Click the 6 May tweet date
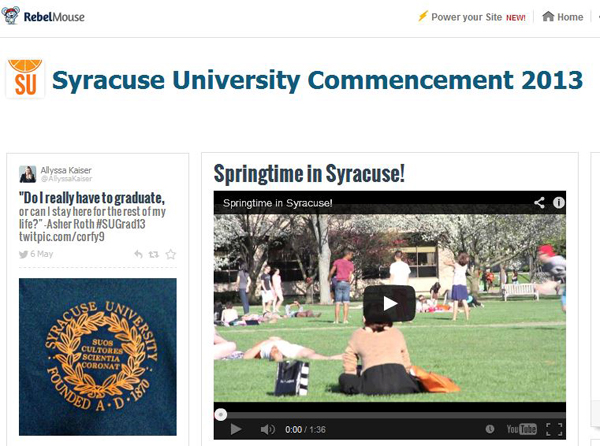Image resolution: width=600 pixels, height=446 pixels. click(x=41, y=254)
